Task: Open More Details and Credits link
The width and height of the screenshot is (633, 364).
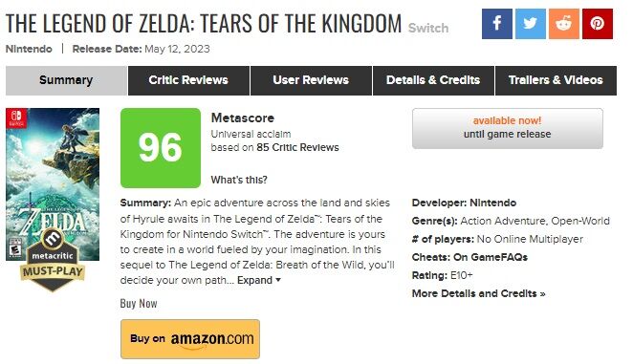Action: click(x=478, y=294)
